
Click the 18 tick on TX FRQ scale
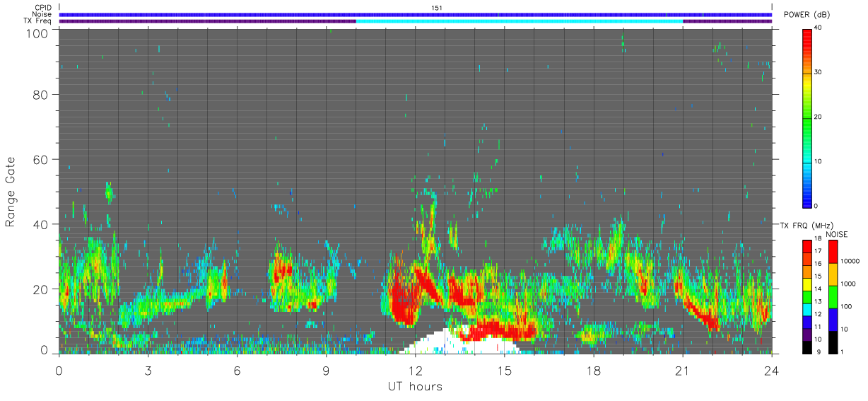pyautogui.click(x=818, y=238)
